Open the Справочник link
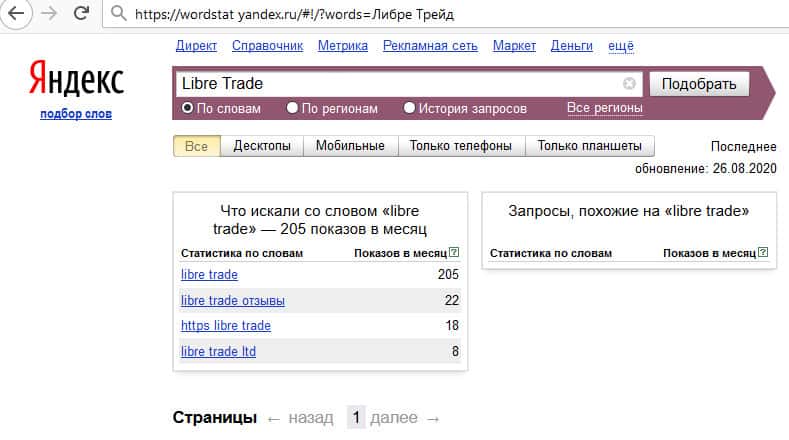Viewport: 789px width, 440px height. point(268,46)
